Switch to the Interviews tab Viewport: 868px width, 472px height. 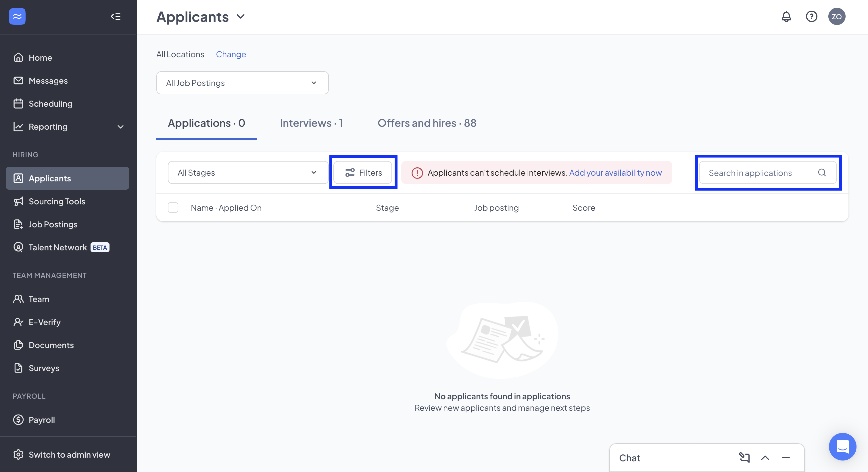(x=311, y=123)
